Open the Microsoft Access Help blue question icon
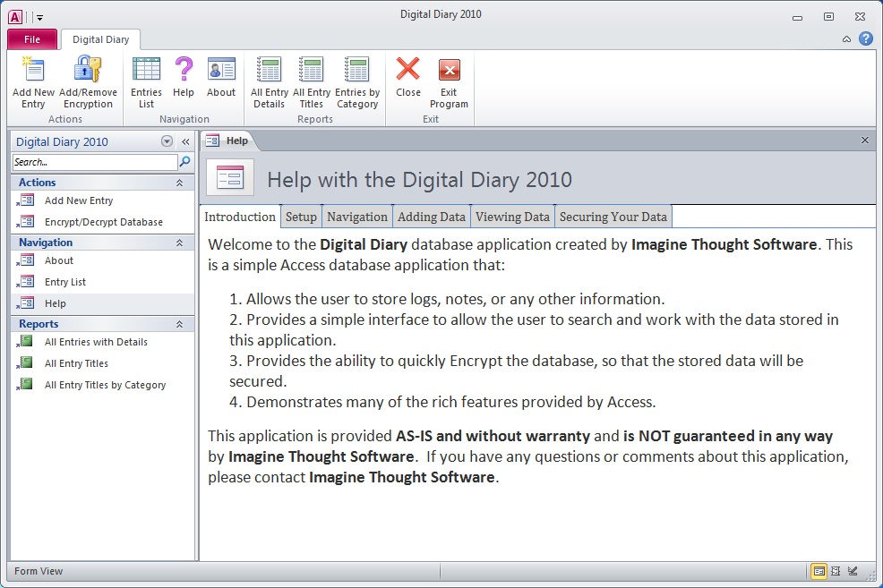883x588 pixels. pyautogui.click(x=866, y=38)
